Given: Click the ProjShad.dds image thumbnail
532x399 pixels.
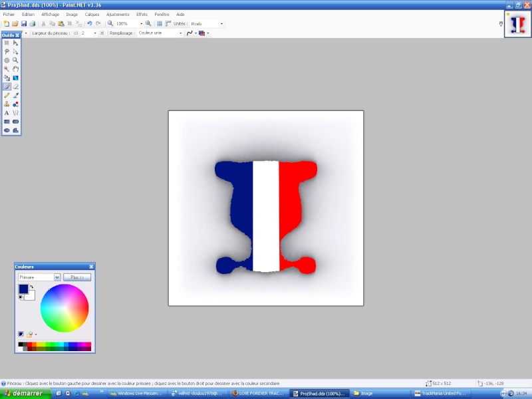Looking at the screenshot, I should point(518,24).
